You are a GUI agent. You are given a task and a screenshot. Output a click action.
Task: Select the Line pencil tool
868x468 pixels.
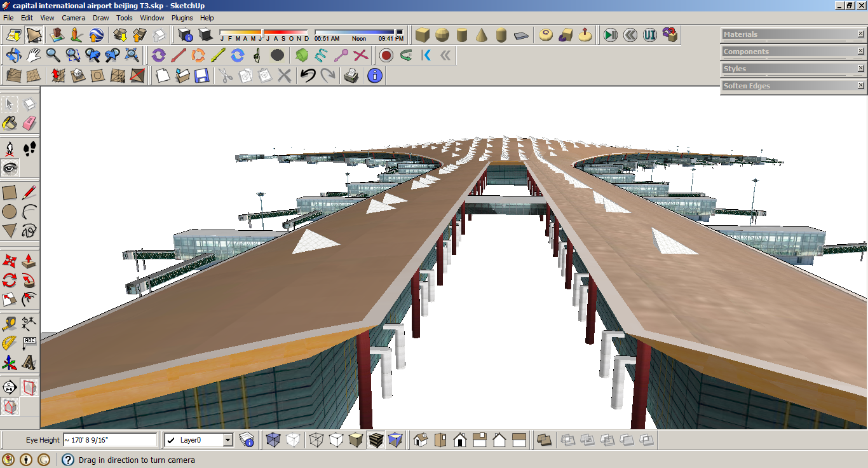(29, 193)
